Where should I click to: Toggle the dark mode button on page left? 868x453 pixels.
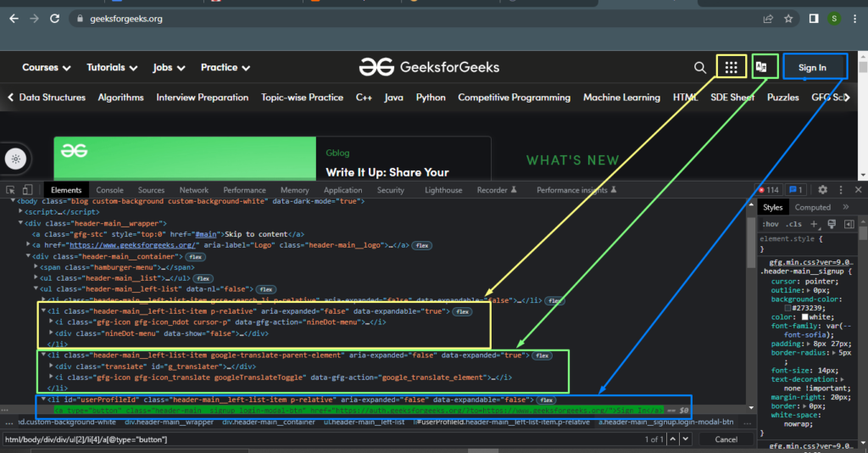click(x=17, y=158)
